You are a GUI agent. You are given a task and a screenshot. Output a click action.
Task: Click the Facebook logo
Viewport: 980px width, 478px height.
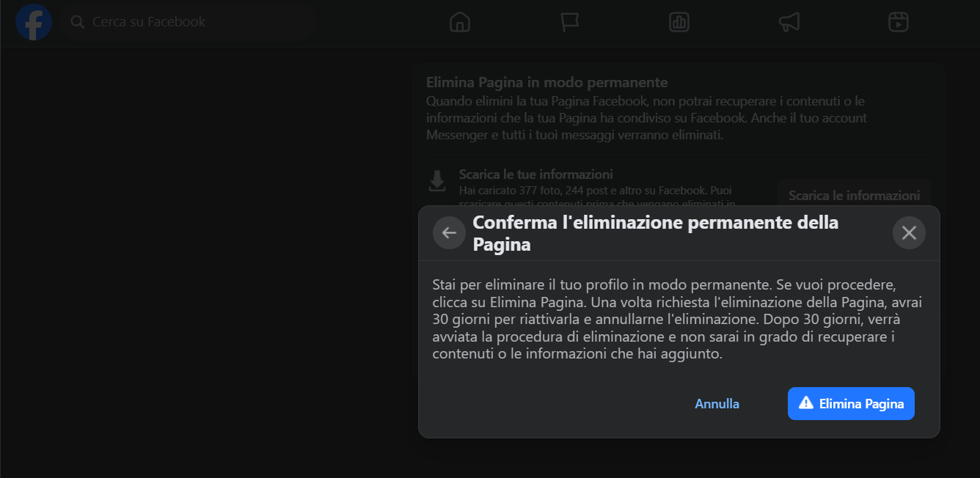pos(34,22)
